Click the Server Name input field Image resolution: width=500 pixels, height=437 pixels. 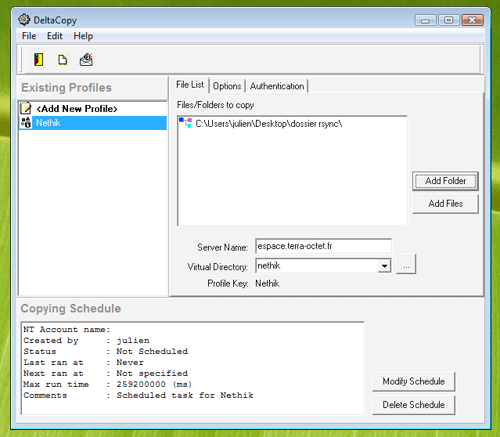click(323, 246)
